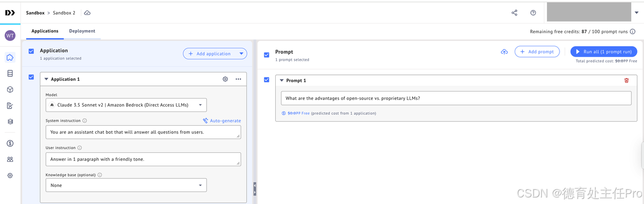Switch to the Applications tab
The image size is (644, 204).
click(x=45, y=31)
